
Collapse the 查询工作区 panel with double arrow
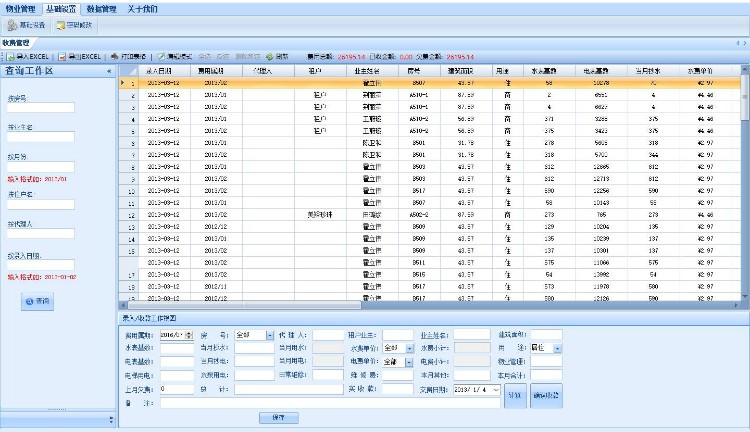(109, 71)
